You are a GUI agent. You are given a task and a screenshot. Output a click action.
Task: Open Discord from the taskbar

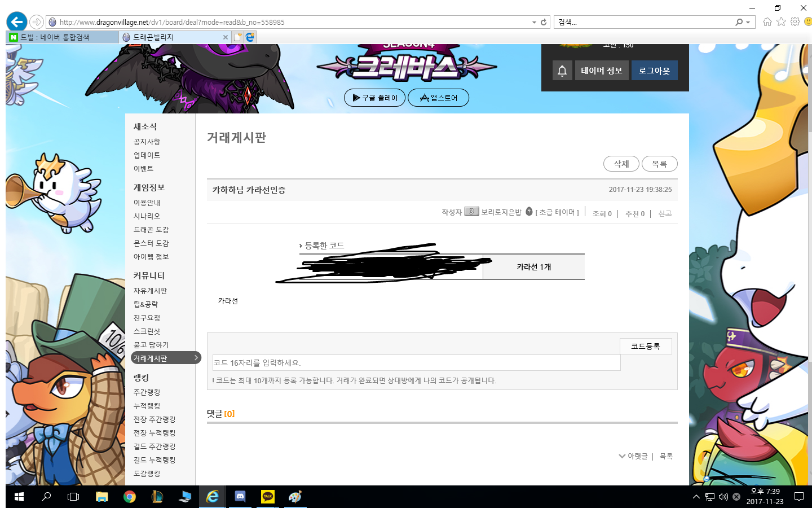240,497
